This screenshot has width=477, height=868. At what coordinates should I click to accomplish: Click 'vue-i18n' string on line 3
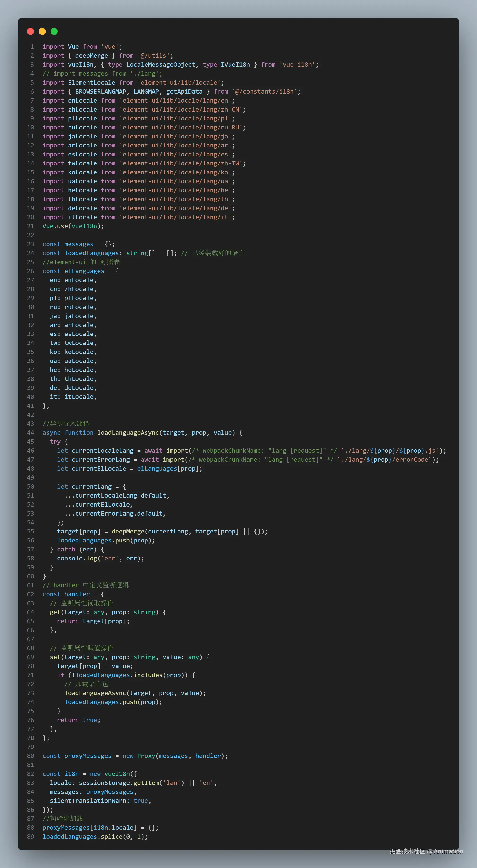pos(297,64)
